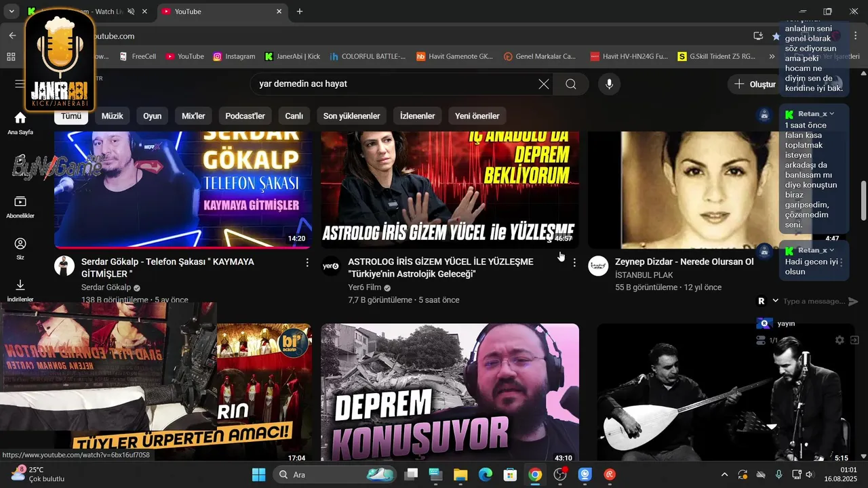Open tab search dropdown arrow
The width and height of the screenshot is (868, 488).
pos(12,12)
